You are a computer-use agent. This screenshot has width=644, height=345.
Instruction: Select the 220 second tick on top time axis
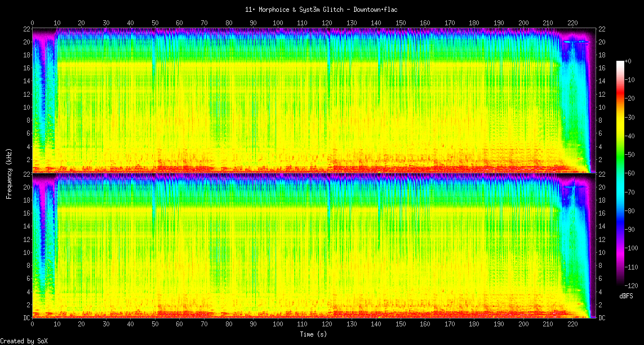pyautogui.click(x=572, y=23)
